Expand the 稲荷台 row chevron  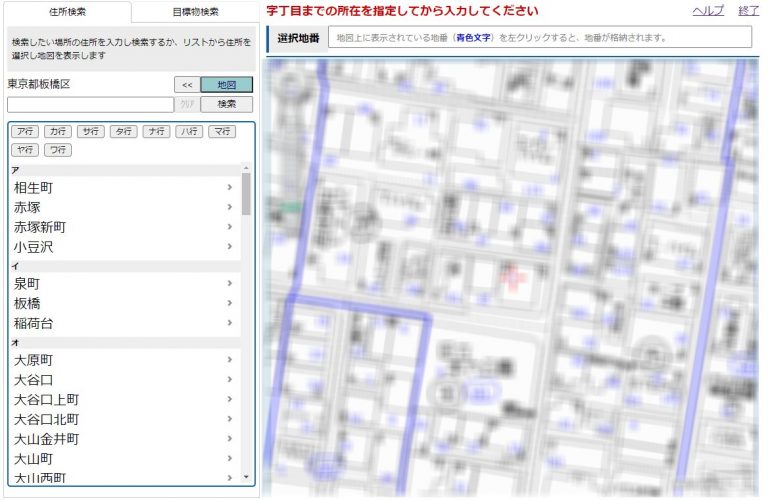coord(230,323)
